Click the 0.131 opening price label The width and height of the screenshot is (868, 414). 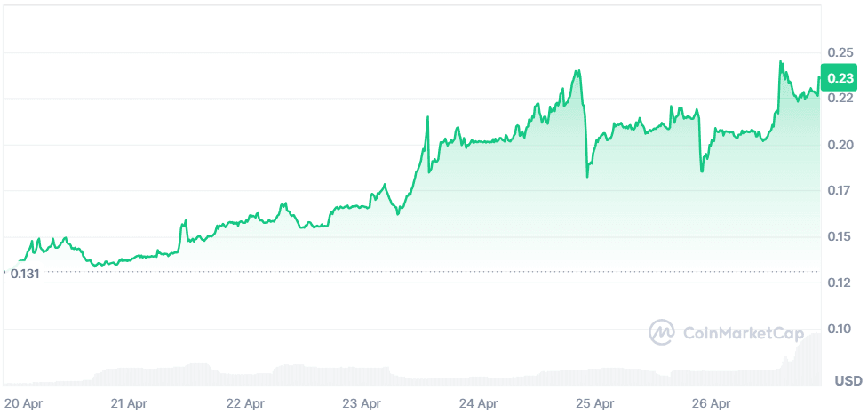point(25,274)
